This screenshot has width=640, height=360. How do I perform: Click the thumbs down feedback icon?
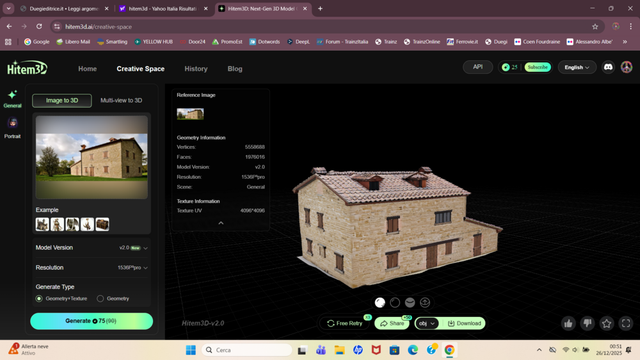pyautogui.click(x=587, y=324)
